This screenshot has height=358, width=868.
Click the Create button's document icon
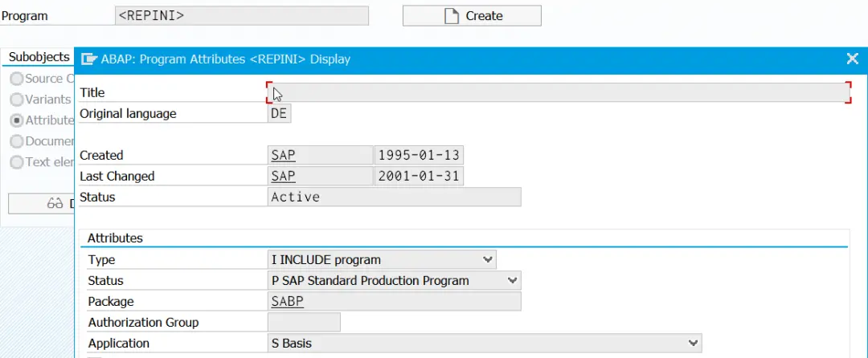[452, 16]
